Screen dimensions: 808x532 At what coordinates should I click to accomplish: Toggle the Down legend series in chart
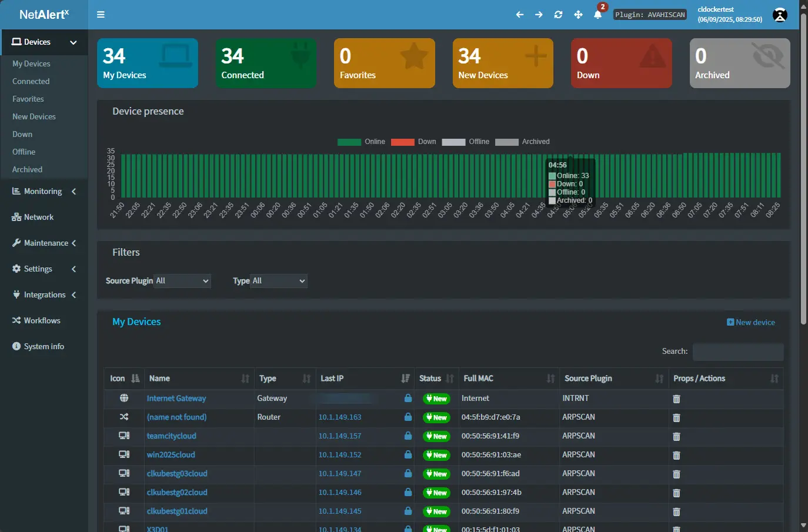click(x=414, y=142)
